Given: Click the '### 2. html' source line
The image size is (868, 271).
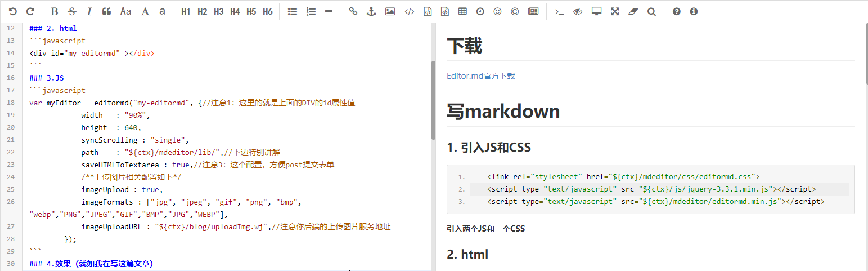Looking at the screenshot, I should [x=53, y=28].
